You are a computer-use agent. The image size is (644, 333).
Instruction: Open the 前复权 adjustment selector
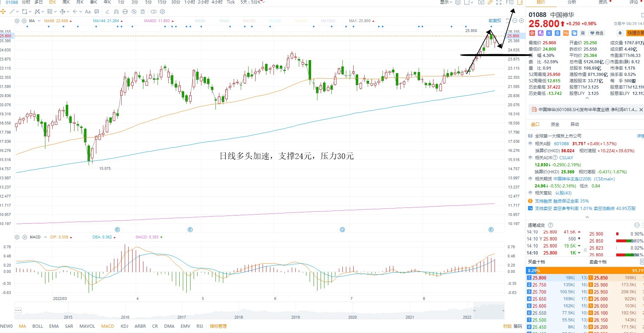click(x=495, y=21)
